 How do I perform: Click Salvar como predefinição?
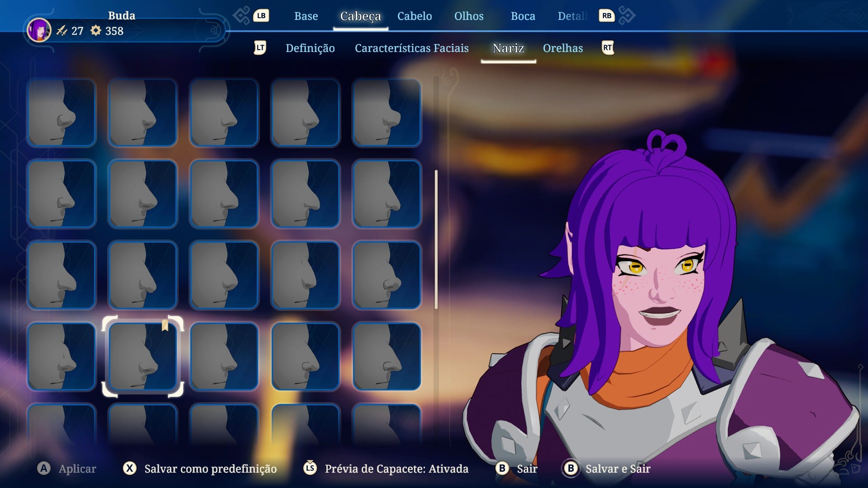[210, 469]
